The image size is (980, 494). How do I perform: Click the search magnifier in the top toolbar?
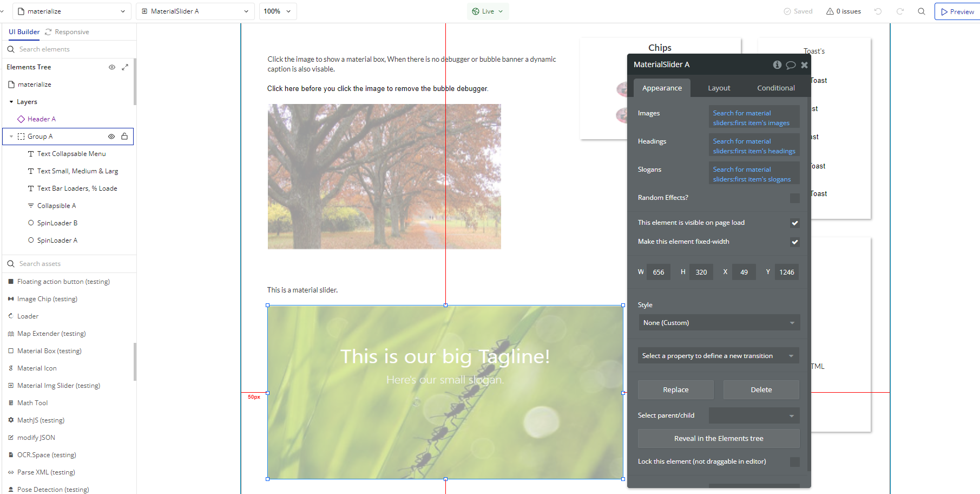(x=922, y=11)
